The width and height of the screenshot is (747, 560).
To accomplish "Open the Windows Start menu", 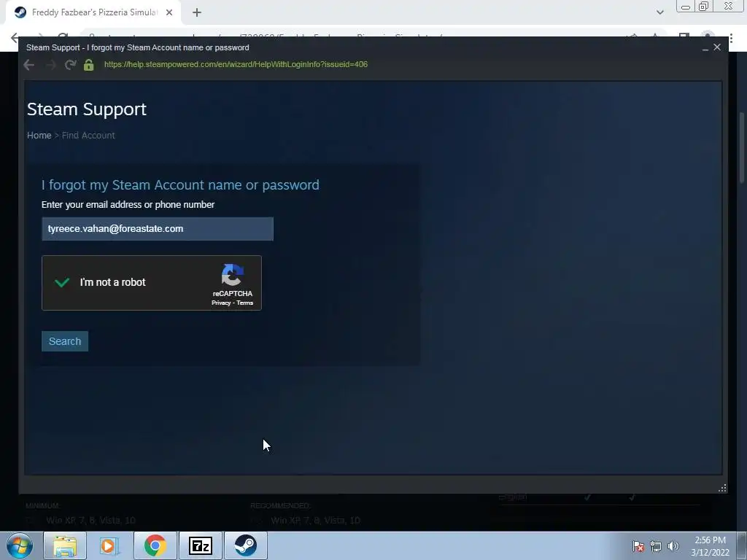I will tap(20, 545).
